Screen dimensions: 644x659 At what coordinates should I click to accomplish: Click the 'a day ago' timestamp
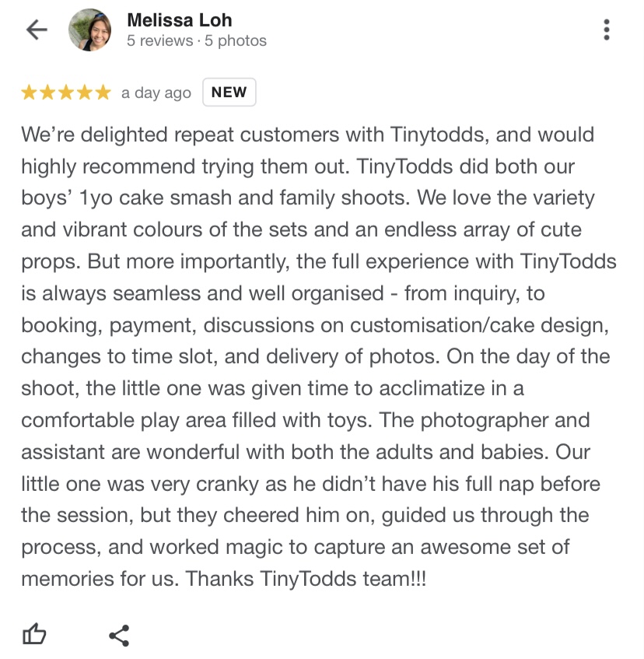(x=156, y=93)
